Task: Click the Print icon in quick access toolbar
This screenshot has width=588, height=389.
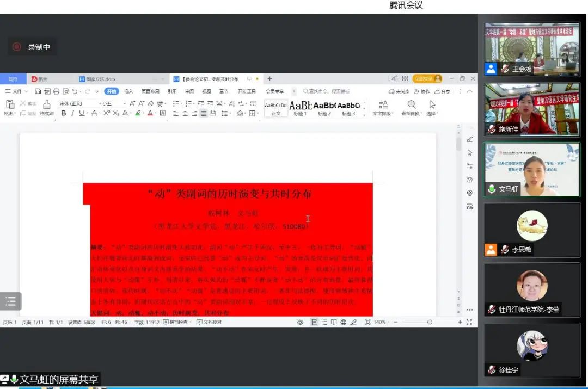Action: [56, 91]
